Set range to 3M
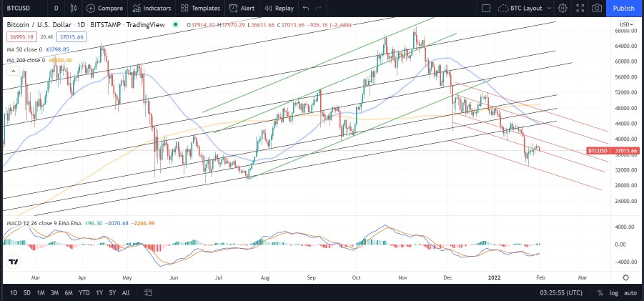 point(54,293)
